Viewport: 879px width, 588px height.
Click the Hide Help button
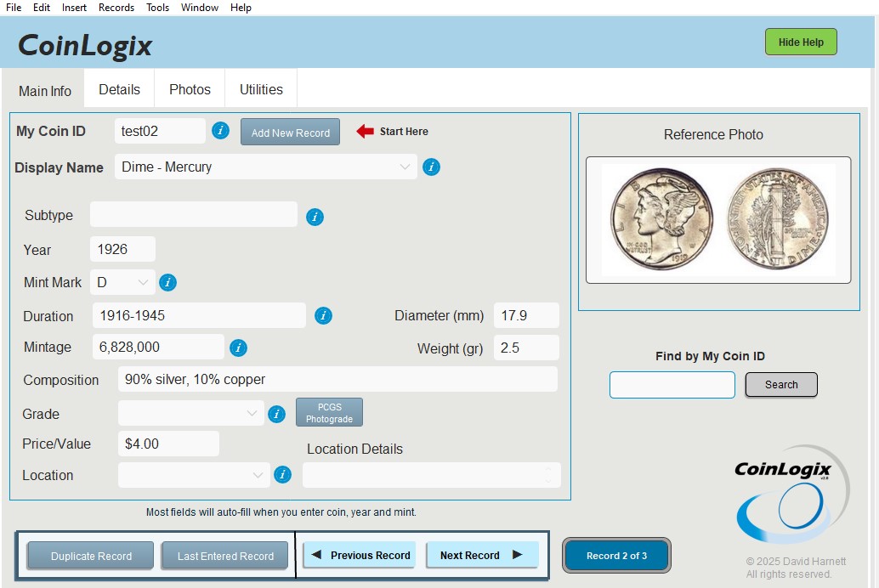coord(801,42)
